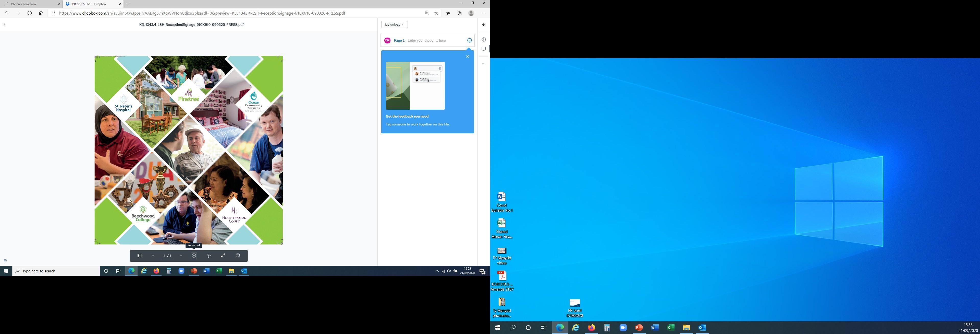Image resolution: width=980 pixels, height=334 pixels.
Task: Open a new browser tab
Action: point(128,4)
